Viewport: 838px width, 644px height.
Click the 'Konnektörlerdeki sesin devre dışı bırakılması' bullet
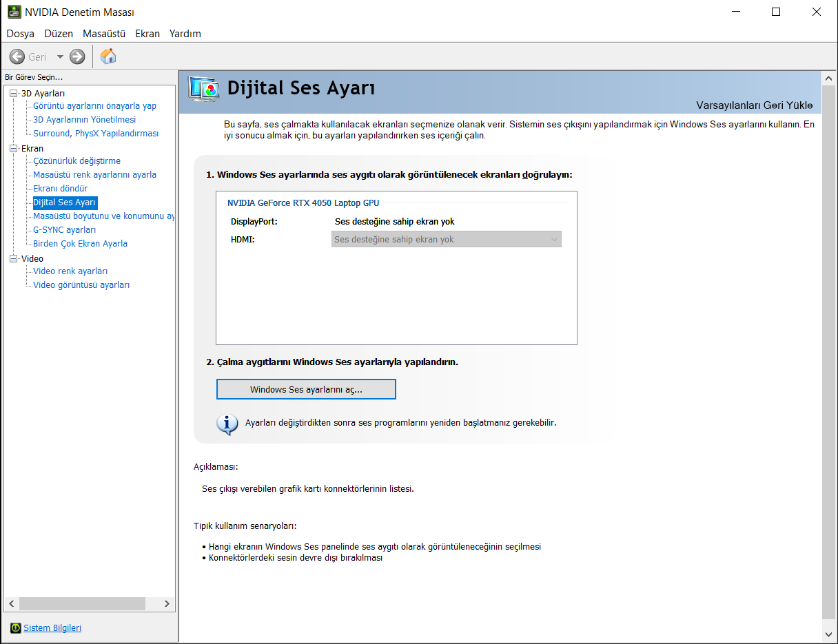click(x=296, y=558)
